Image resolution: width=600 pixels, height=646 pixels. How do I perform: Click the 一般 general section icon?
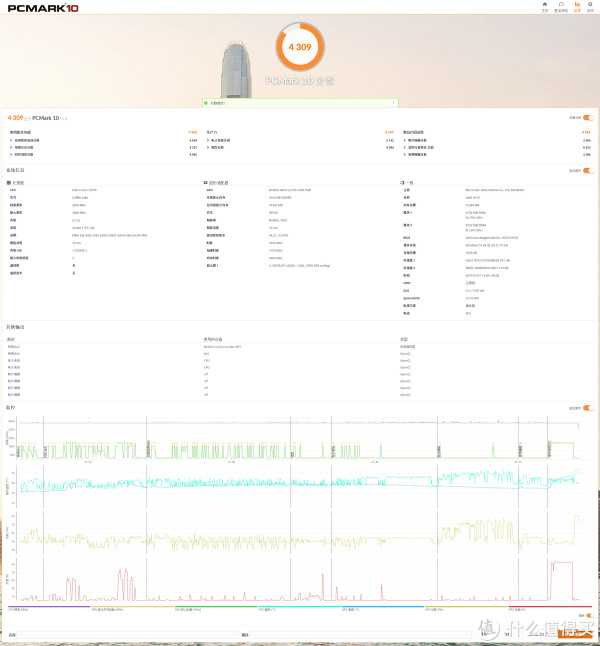402,183
